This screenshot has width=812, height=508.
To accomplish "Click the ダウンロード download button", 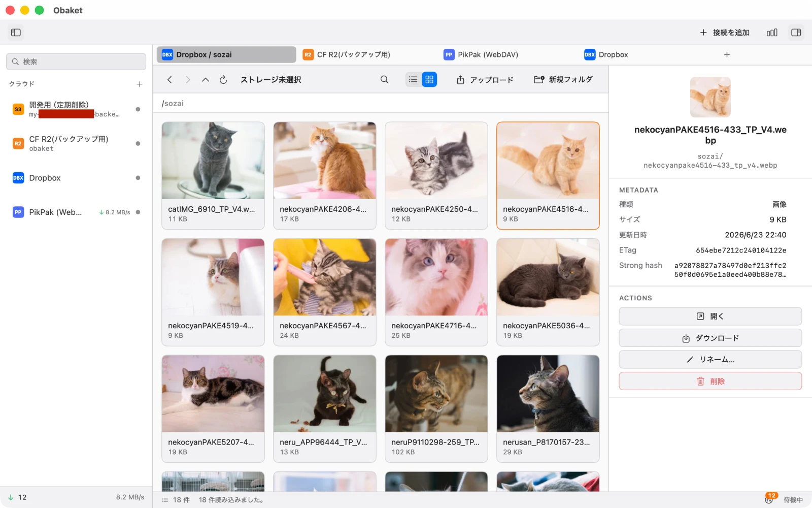I will click(x=710, y=338).
